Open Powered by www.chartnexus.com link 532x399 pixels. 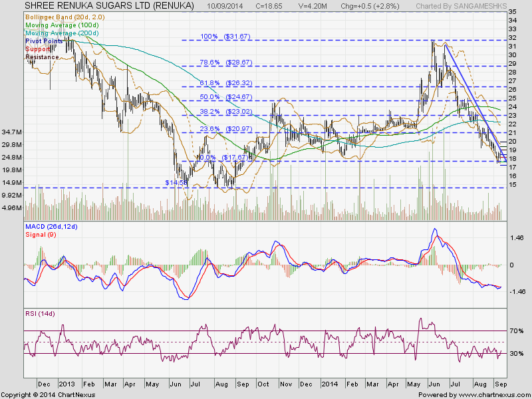pyautogui.click(x=474, y=395)
